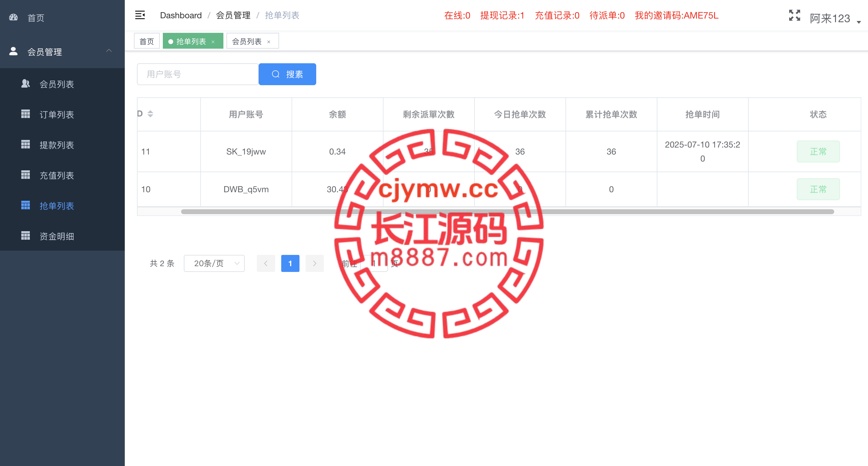Open the 阿来123 user dropdown

click(x=835, y=18)
